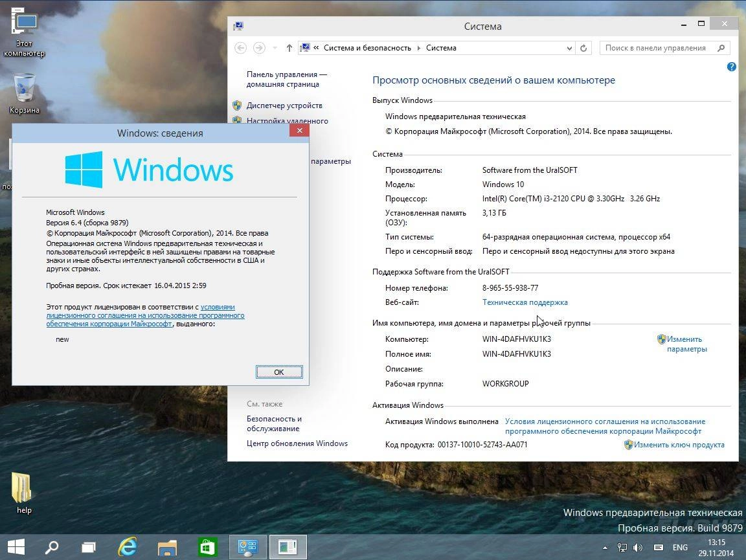Open the volume tray icon
The height and width of the screenshot is (560, 746).
pos(637,548)
